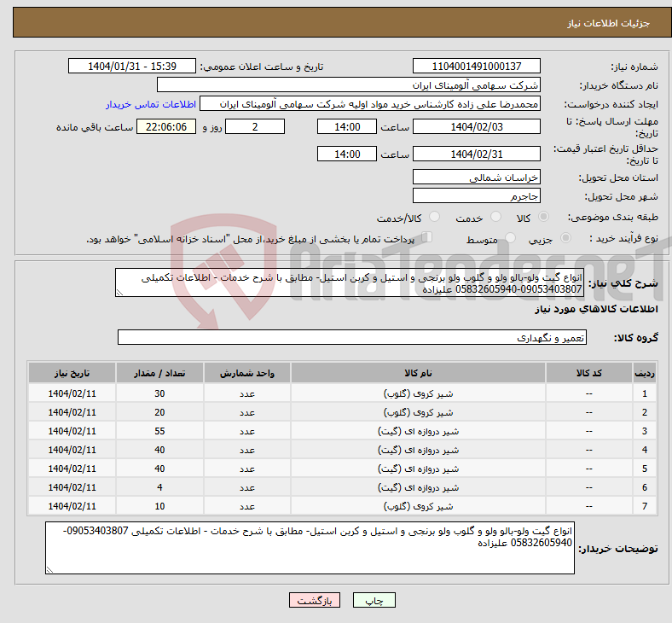Toggle the اسناد خزانه اسلامی payment checkbox

427,237
